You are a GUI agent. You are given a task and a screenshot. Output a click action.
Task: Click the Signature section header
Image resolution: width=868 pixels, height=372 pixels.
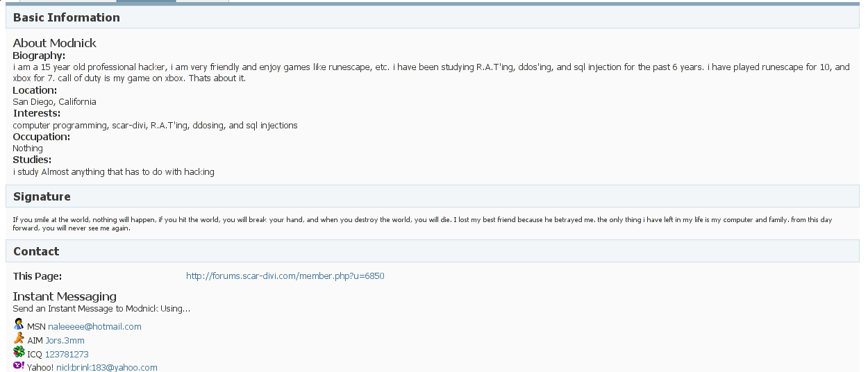point(432,196)
